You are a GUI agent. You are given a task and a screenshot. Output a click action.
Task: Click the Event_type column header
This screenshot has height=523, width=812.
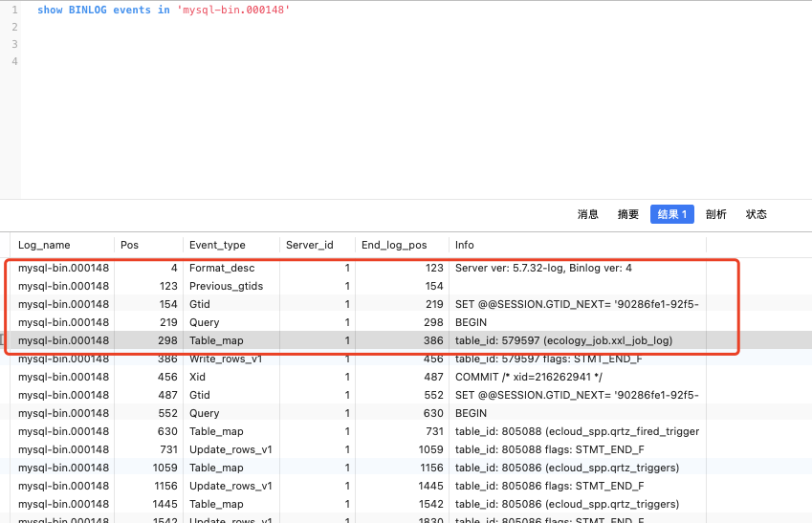click(x=217, y=245)
